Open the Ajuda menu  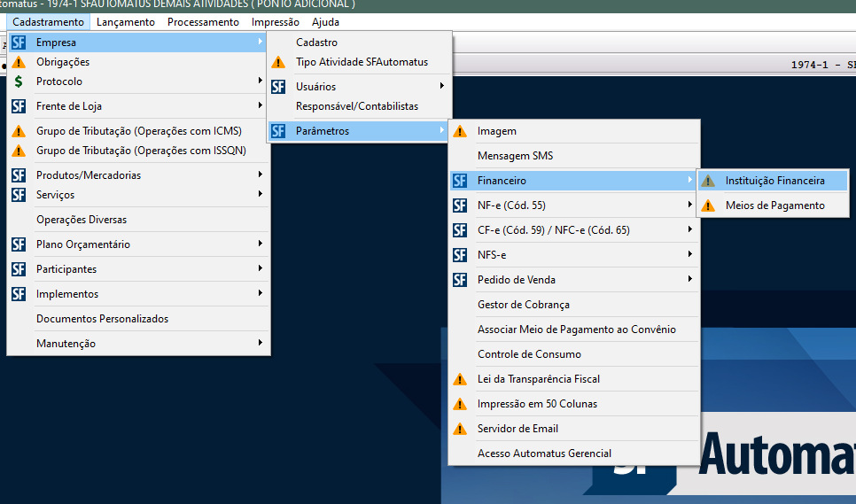[x=325, y=22]
